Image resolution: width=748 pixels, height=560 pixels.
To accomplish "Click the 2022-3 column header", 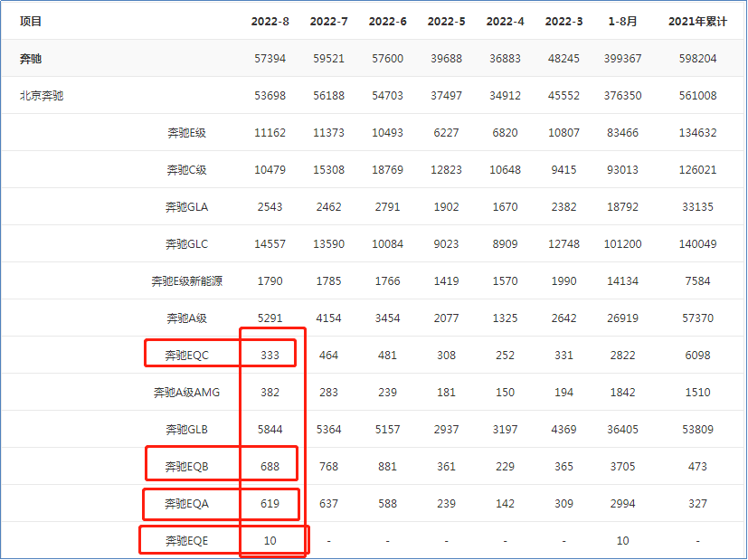I will pos(563,22).
